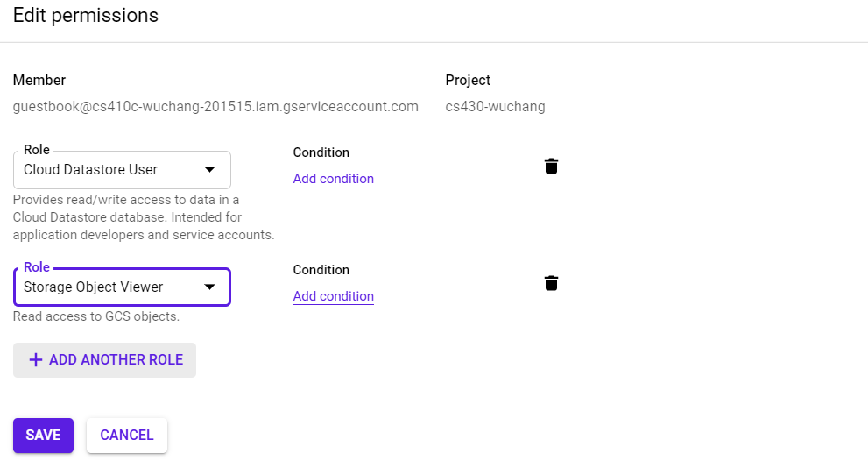This screenshot has height=461, width=868.
Task: Click the guestbook service account email
Action: point(215,107)
